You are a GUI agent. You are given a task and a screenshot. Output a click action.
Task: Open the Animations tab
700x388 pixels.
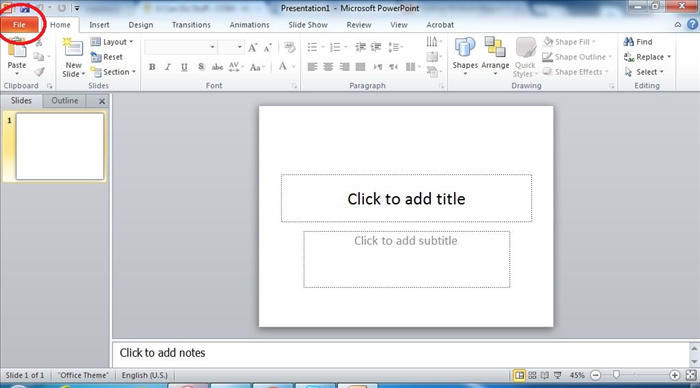(249, 25)
